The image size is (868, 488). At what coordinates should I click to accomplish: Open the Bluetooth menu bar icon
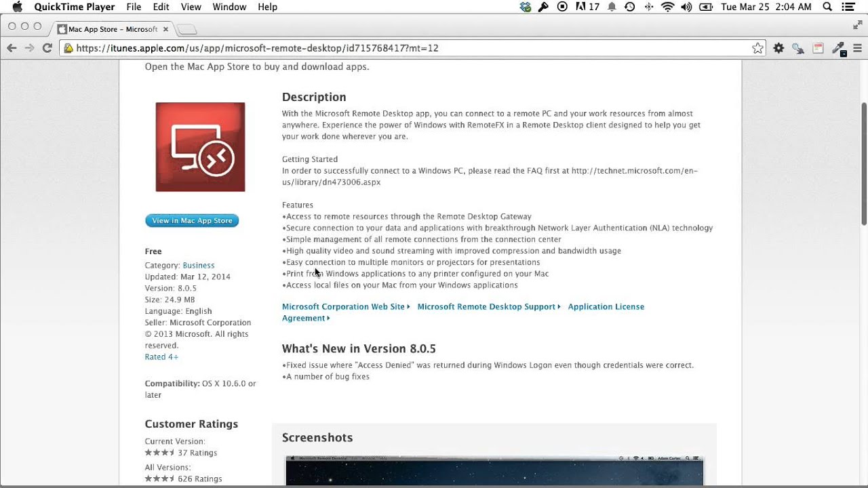pos(649,7)
